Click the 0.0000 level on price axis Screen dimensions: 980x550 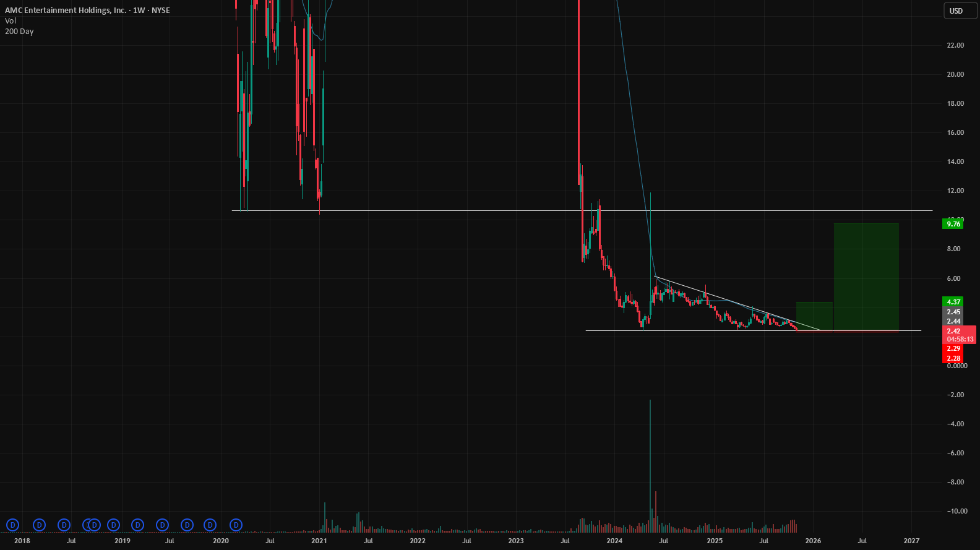click(x=957, y=366)
